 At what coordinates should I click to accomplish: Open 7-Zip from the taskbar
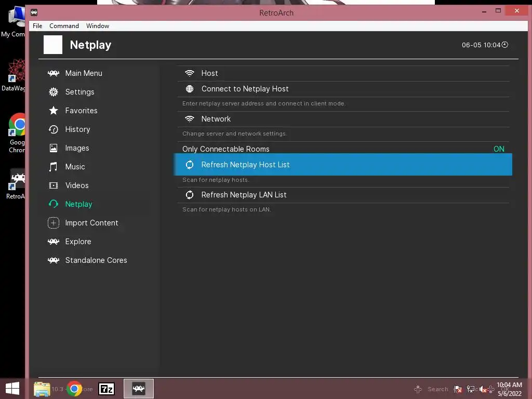point(106,389)
